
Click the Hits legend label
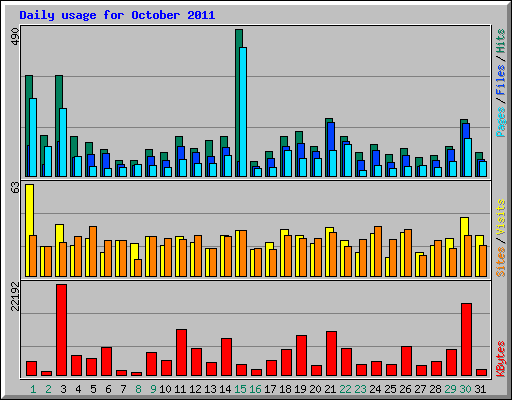pos(500,41)
